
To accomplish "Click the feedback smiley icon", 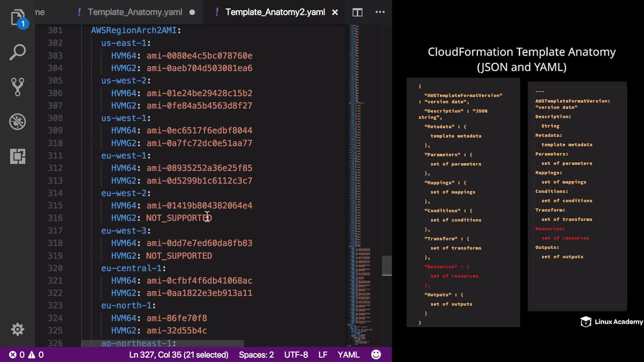I will point(376,354).
